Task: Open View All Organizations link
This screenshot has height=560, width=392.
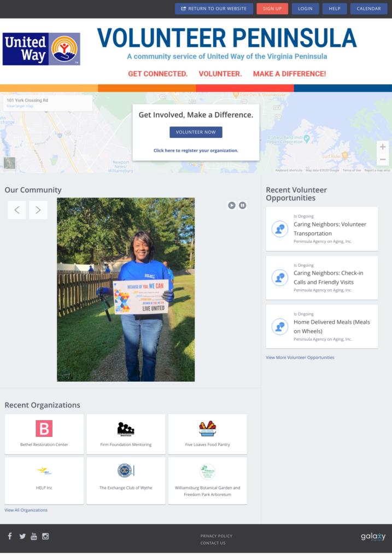Action: pos(26,510)
